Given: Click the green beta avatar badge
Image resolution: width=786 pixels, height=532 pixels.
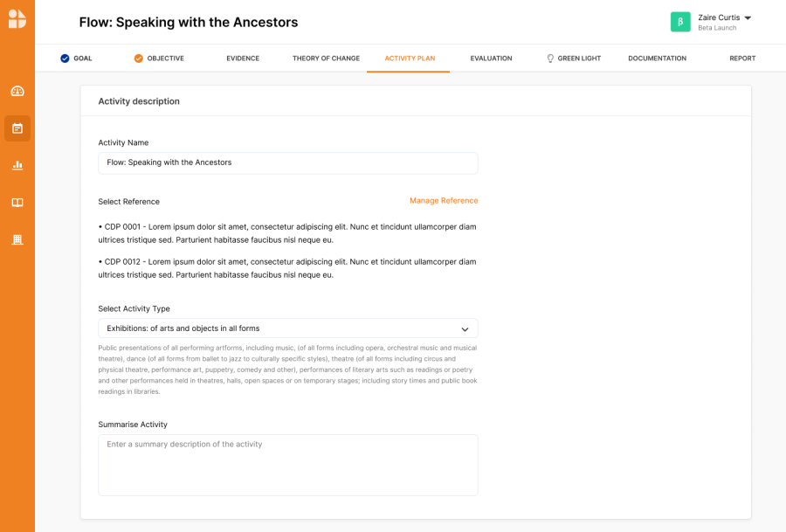Looking at the screenshot, I should point(680,22).
